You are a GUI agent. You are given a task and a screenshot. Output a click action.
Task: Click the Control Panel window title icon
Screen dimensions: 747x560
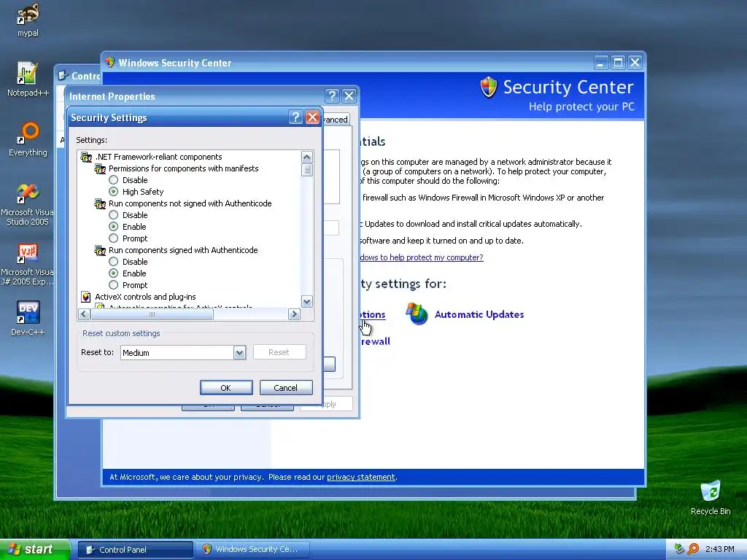(x=63, y=76)
